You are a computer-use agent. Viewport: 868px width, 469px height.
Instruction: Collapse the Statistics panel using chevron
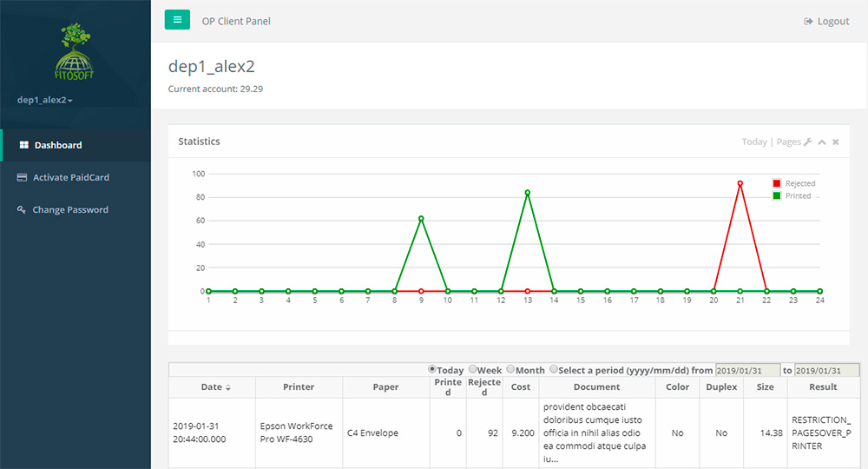(x=821, y=142)
